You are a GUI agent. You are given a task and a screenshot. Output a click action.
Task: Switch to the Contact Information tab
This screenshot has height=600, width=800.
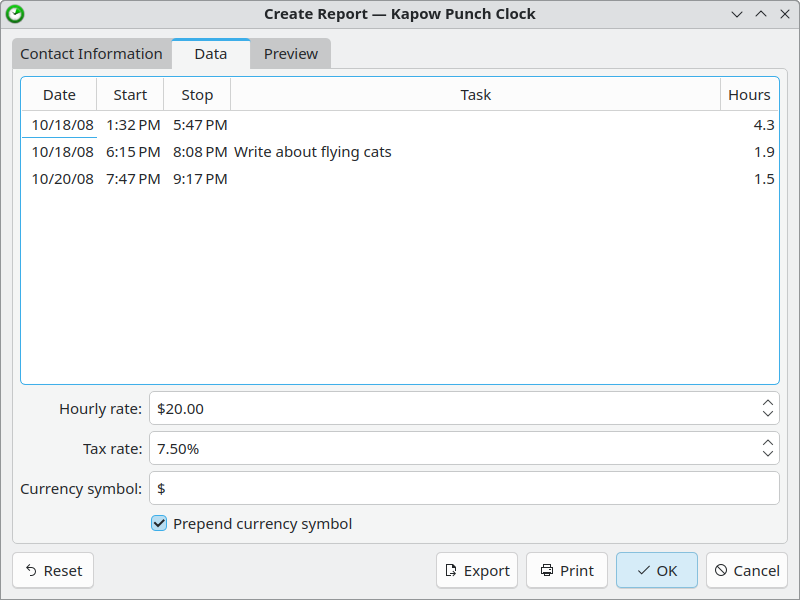pyautogui.click(x=91, y=54)
